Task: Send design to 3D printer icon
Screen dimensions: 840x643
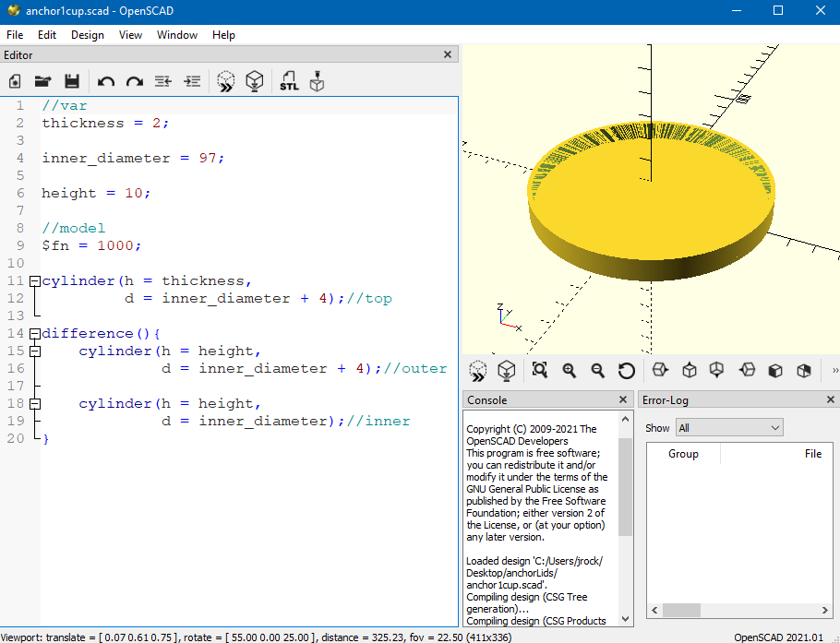Action: (x=317, y=81)
